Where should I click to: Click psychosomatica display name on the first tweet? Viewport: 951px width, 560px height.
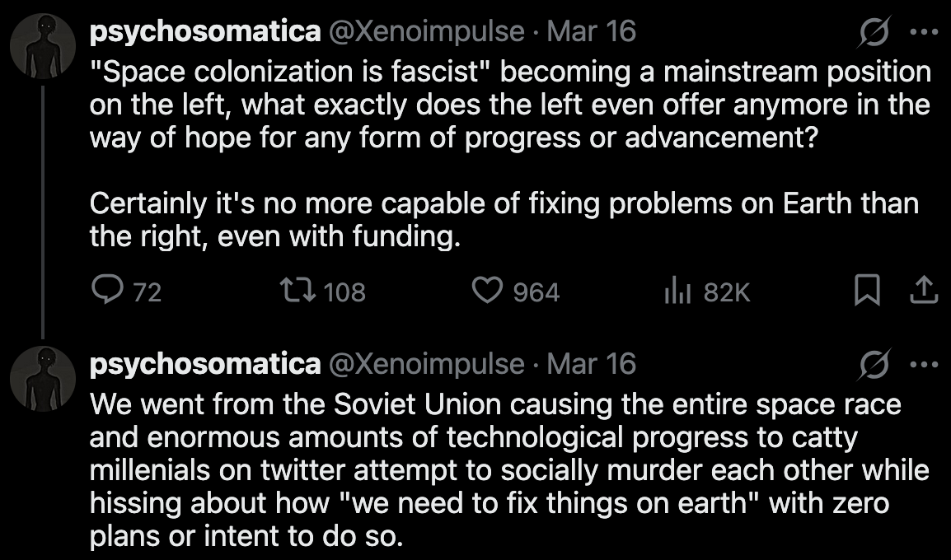(x=204, y=32)
